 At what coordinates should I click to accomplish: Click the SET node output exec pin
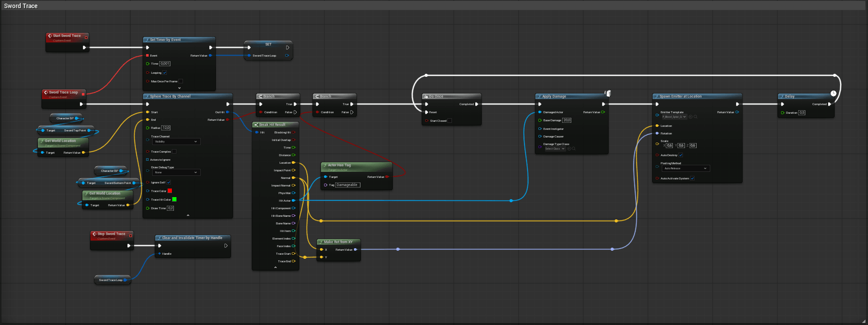point(288,48)
